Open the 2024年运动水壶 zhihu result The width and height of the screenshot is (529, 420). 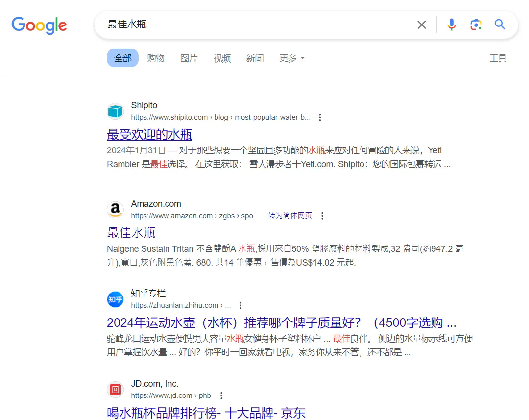(281, 323)
